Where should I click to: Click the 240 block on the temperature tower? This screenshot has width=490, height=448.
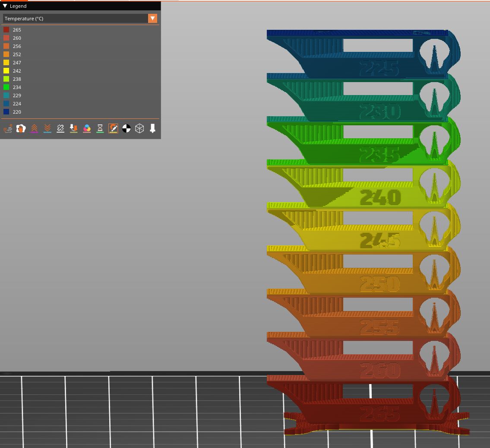[x=380, y=197]
